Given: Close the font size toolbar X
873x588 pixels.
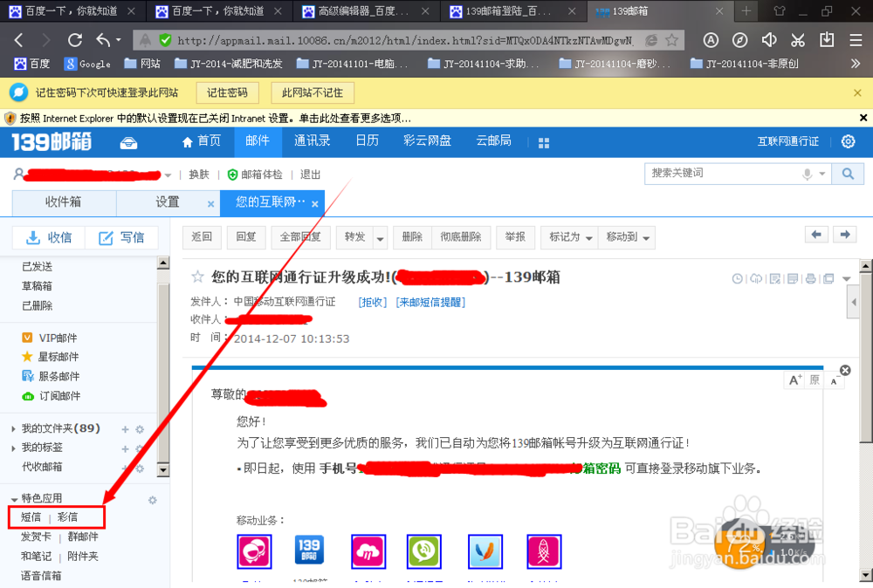Looking at the screenshot, I should (x=845, y=370).
